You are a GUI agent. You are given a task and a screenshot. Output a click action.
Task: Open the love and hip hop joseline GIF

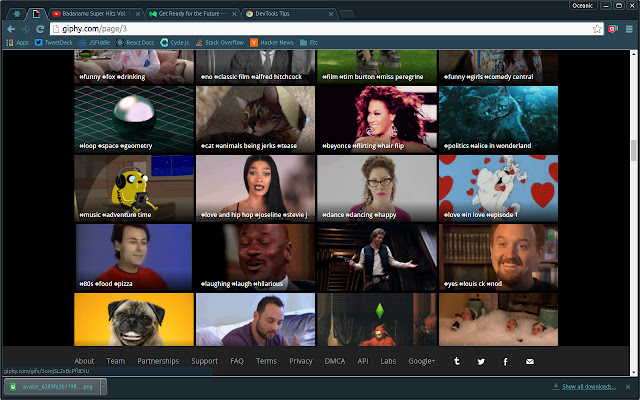[x=256, y=188]
